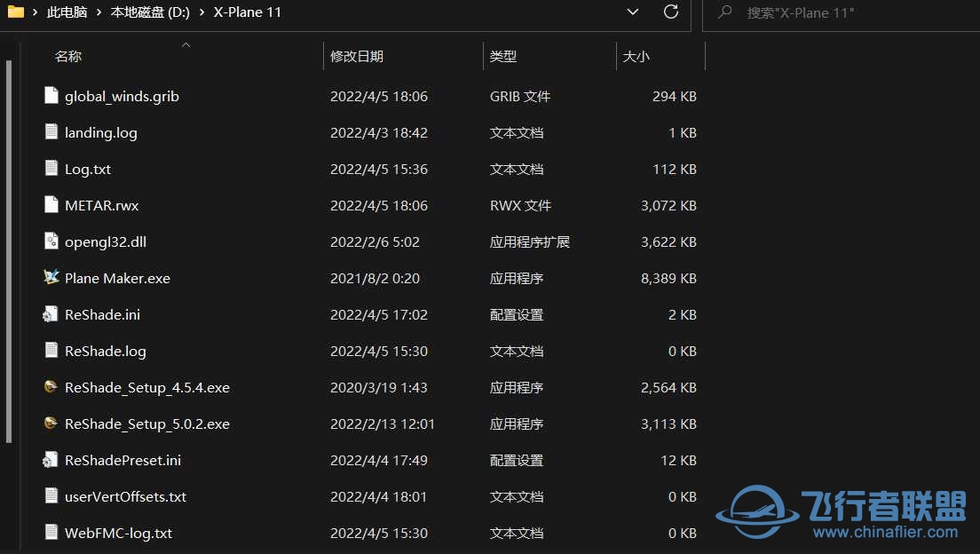Select the opengl32.dll file name
The height and width of the screenshot is (554, 980).
coord(106,241)
